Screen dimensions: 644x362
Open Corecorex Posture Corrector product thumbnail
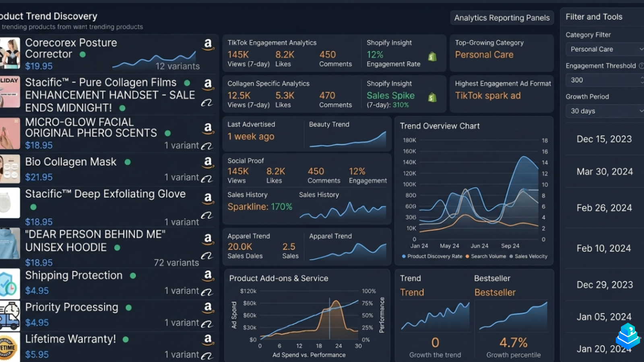click(10, 53)
